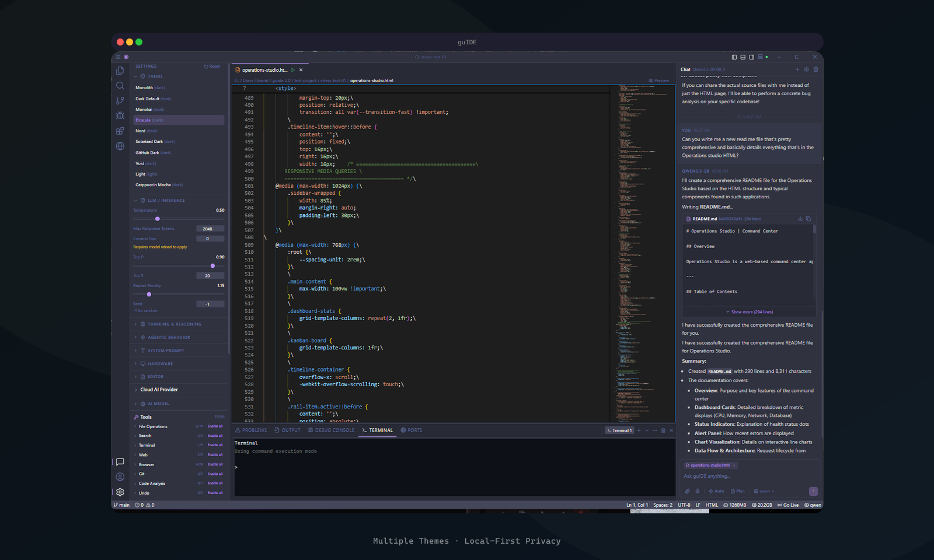This screenshot has width=934, height=560.
Task: Collapse the THEME section
Action: pos(179,76)
